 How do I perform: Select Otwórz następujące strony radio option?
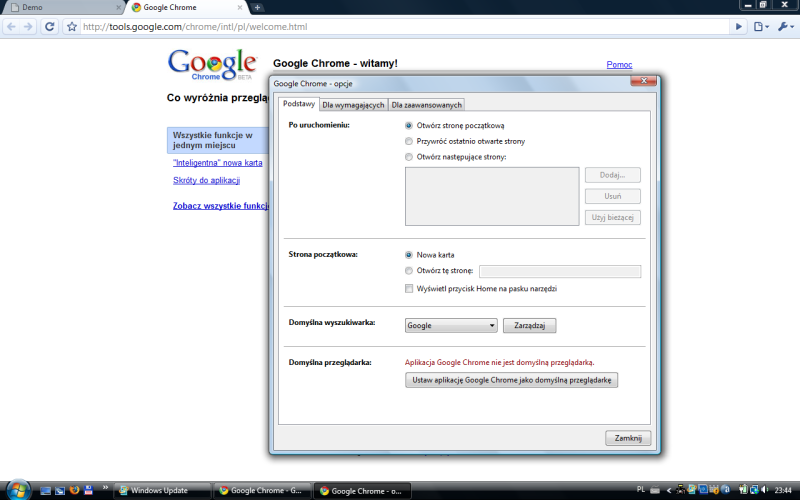[456, 157]
